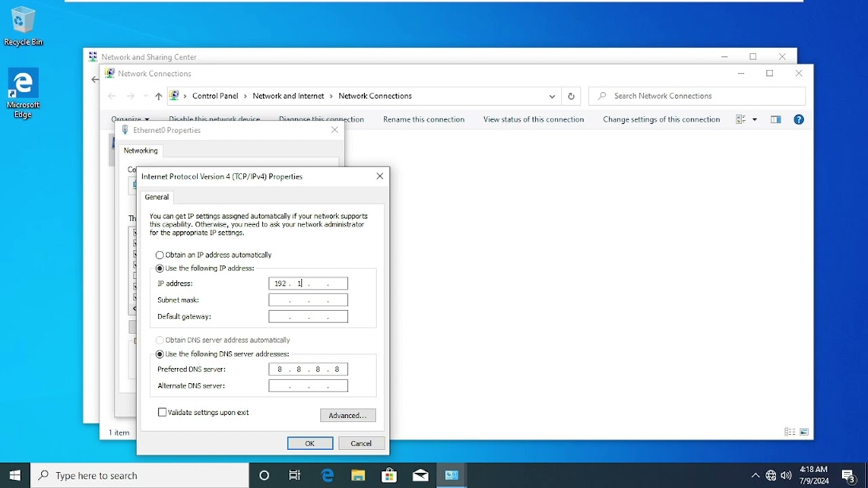Go up one level in Network Connections
Screen dimensions: 868x488
tap(158, 96)
